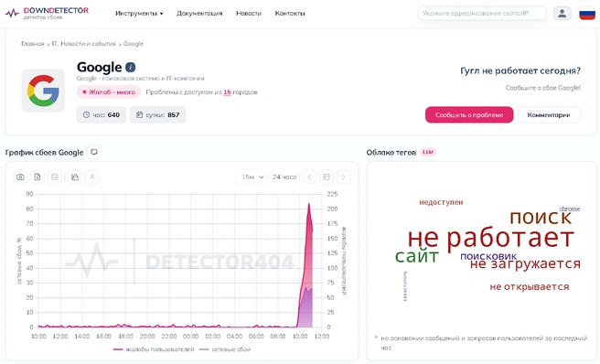Select the complaints peak on the chart
This screenshot has width=600, height=364.
[x=309, y=204]
